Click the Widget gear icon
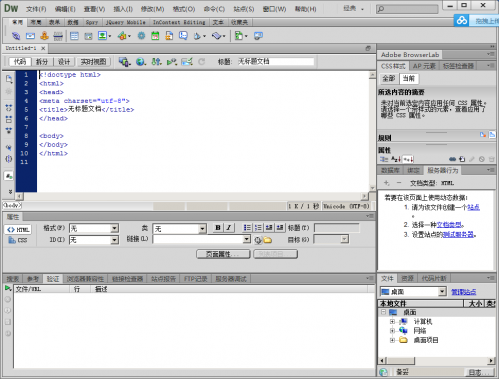 tap(141, 36)
